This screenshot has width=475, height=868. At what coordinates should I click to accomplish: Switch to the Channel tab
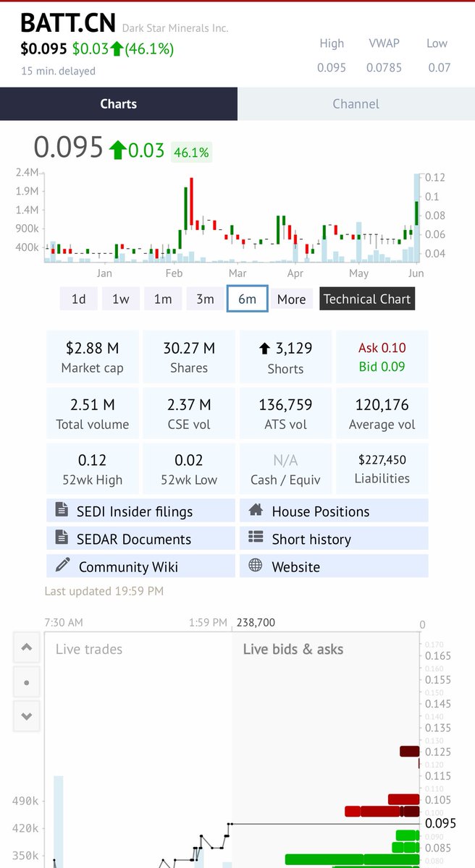click(x=356, y=103)
